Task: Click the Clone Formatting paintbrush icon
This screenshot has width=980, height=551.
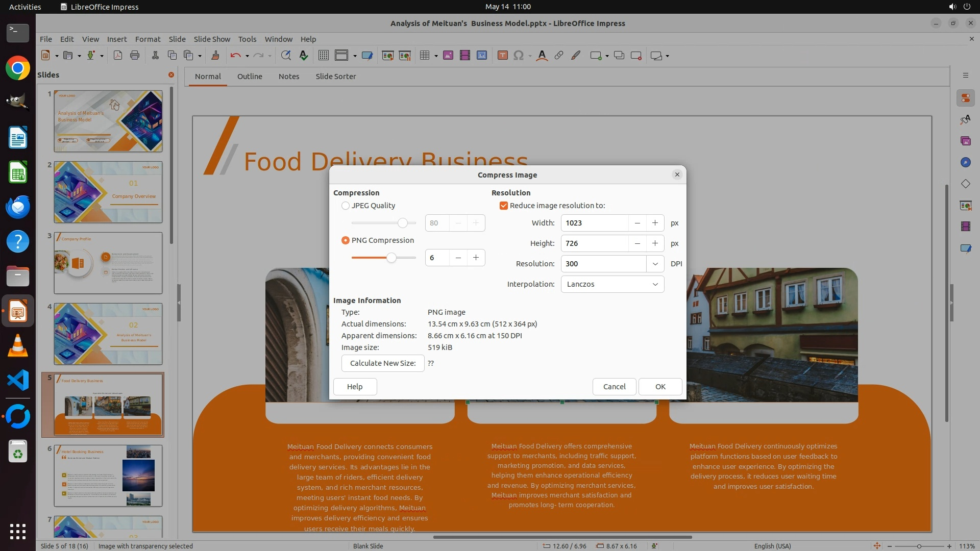Action: point(215,56)
